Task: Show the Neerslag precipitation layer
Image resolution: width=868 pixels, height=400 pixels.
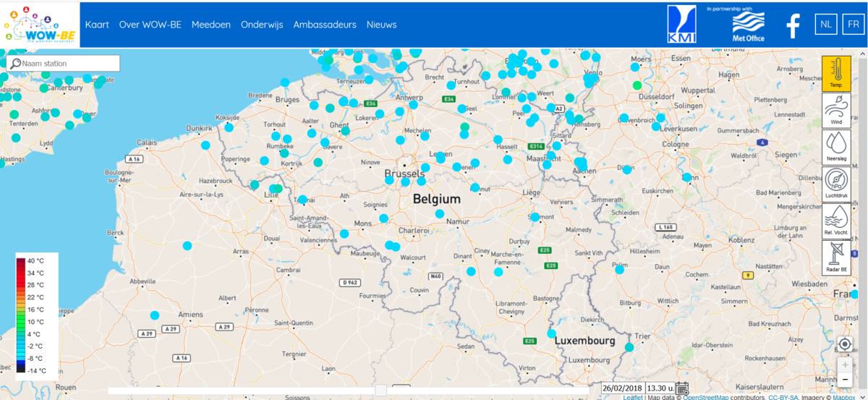Action: 836,147
